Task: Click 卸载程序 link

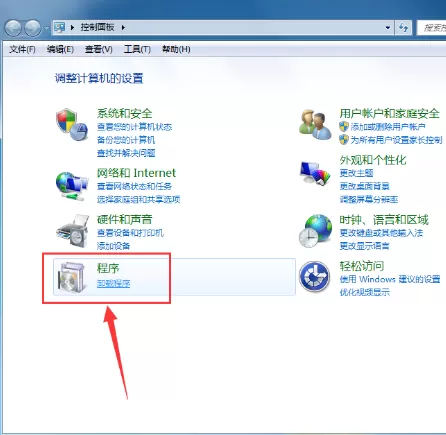Action: click(x=113, y=284)
